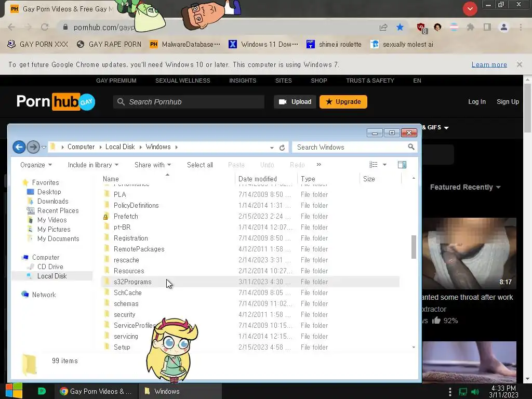Click Select all in Explorer toolbar

coord(200,165)
